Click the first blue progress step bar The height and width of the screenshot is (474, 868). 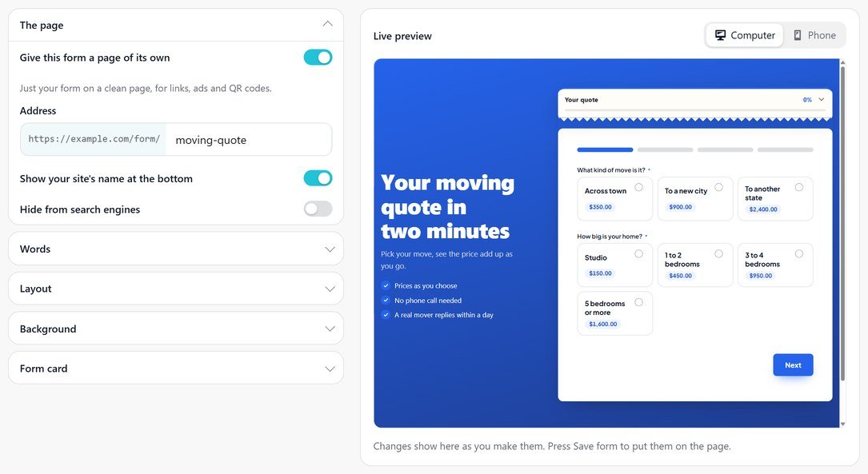[x=605, y=150]
